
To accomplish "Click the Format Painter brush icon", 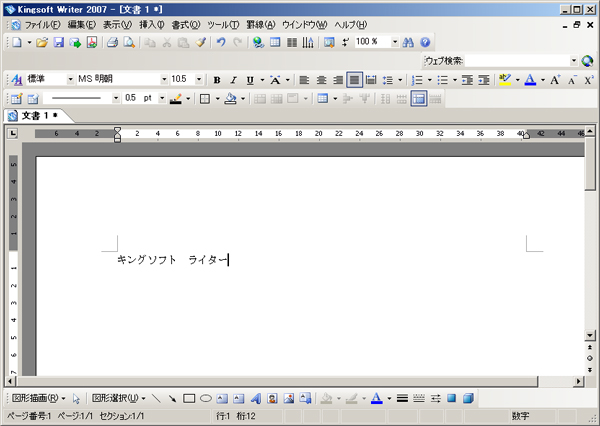I will point(201,42).
